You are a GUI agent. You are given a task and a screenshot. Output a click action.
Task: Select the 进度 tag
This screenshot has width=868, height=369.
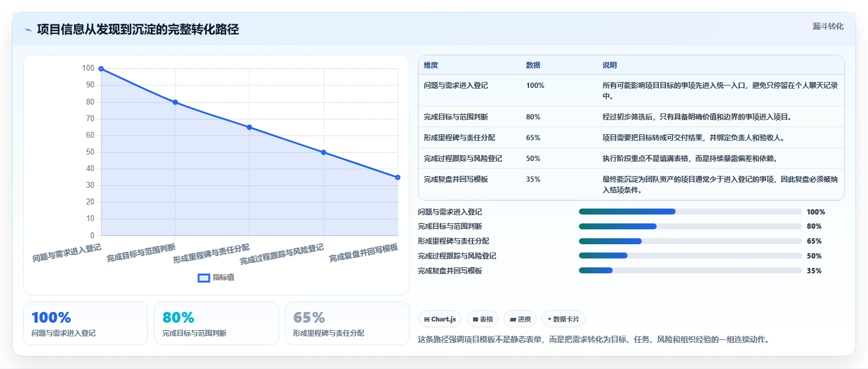point(520,319)
